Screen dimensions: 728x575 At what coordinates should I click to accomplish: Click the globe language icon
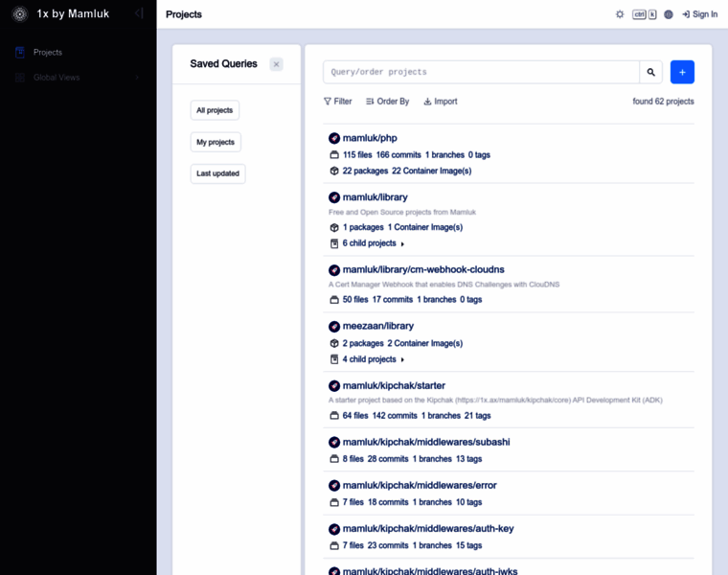669,14
